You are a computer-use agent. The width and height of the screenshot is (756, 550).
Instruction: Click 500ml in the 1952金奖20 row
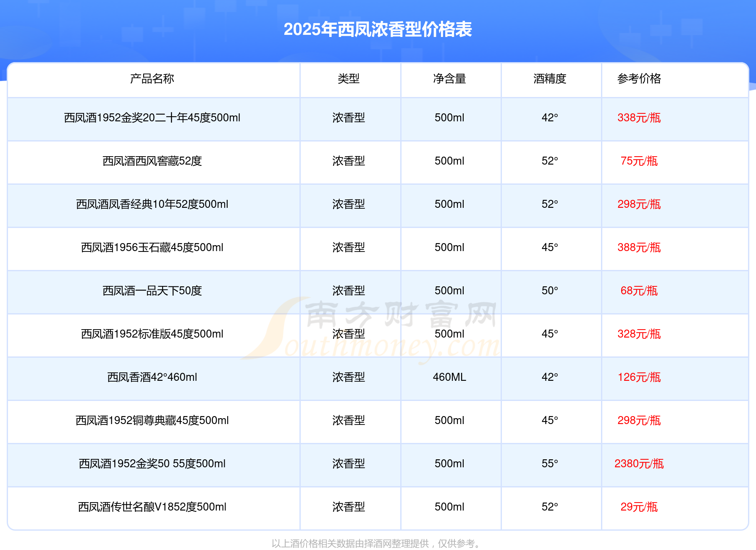pos(449,118)
